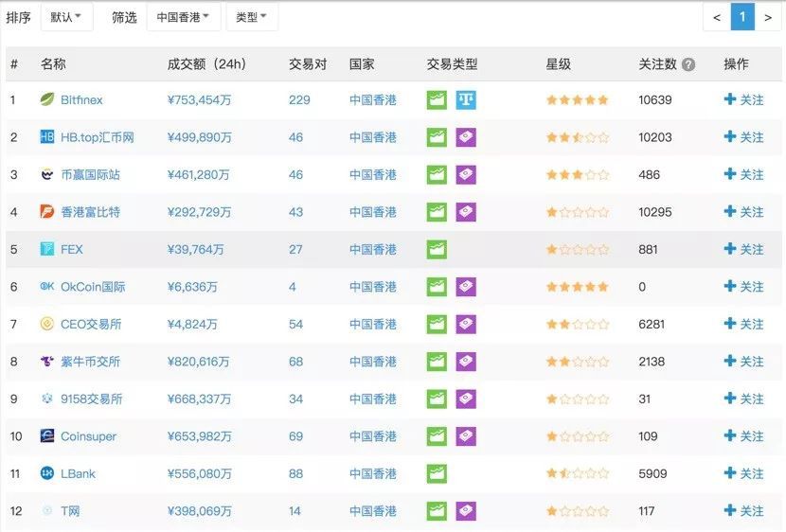Click the green spot-trading icon for LBank
This screenshot has width=786, height=532.
(x=437, y=474)
